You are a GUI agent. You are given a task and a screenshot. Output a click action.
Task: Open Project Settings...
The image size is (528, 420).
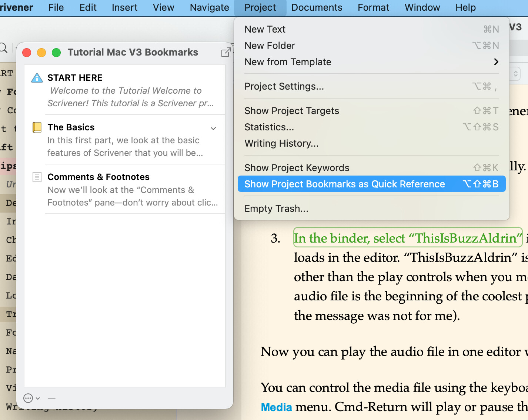point(372,86)
